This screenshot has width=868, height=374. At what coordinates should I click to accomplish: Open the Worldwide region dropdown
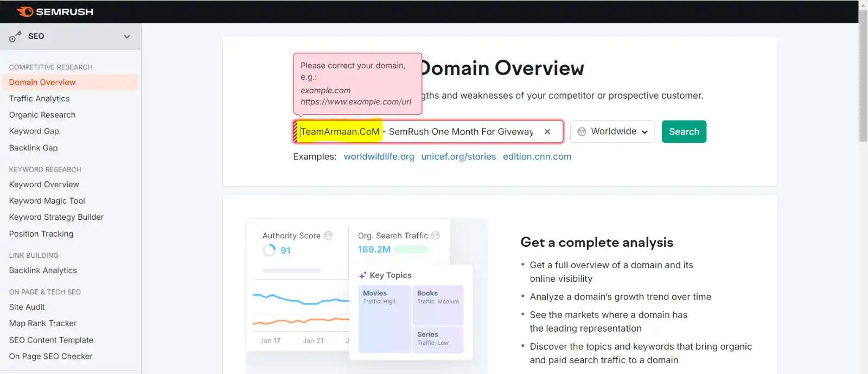tap(612, 131)
